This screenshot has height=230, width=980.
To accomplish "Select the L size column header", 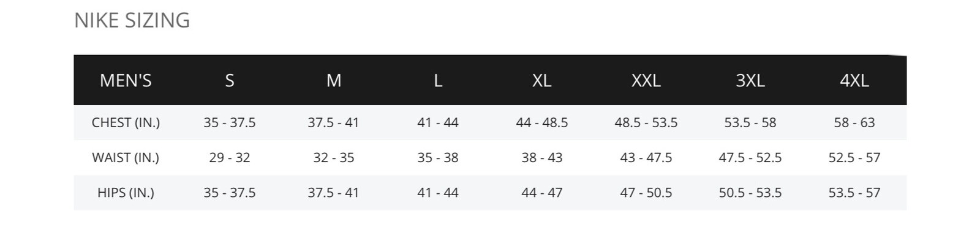I will pyautogui.click(x=438, y=80).
